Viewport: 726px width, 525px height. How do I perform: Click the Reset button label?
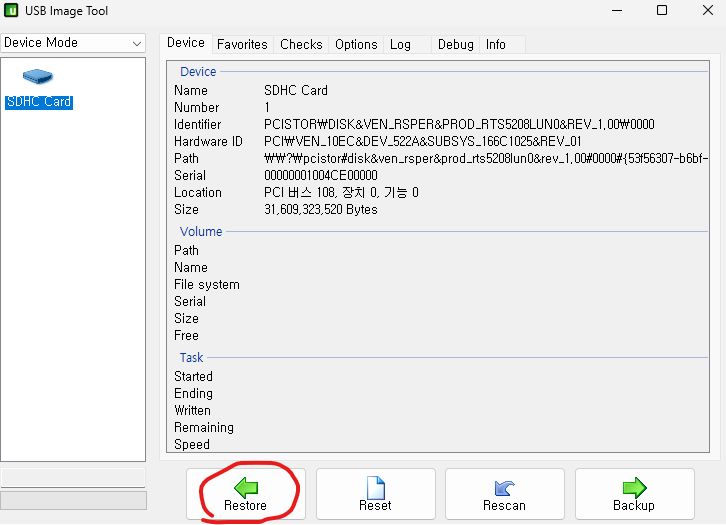coord(376,505)
